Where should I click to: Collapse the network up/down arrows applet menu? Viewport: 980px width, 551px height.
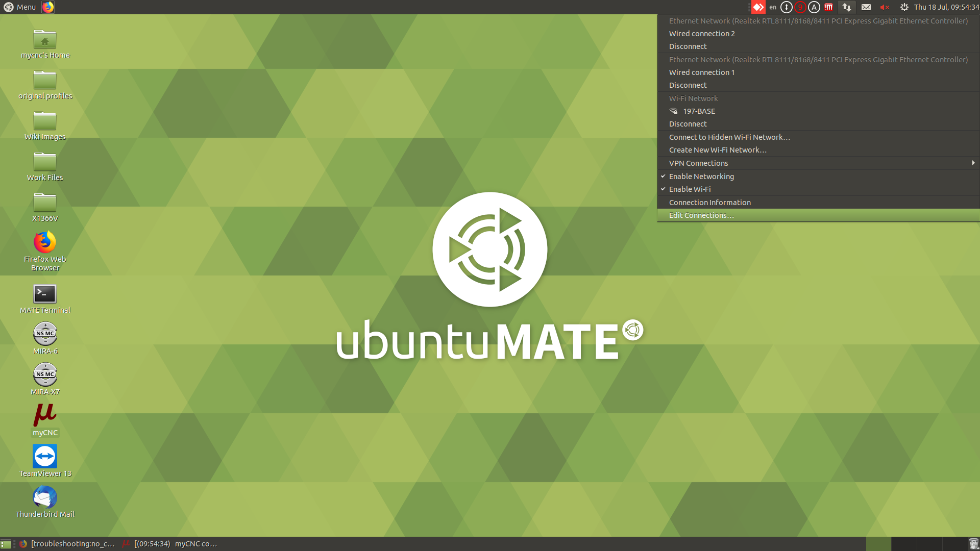[847, 7]
